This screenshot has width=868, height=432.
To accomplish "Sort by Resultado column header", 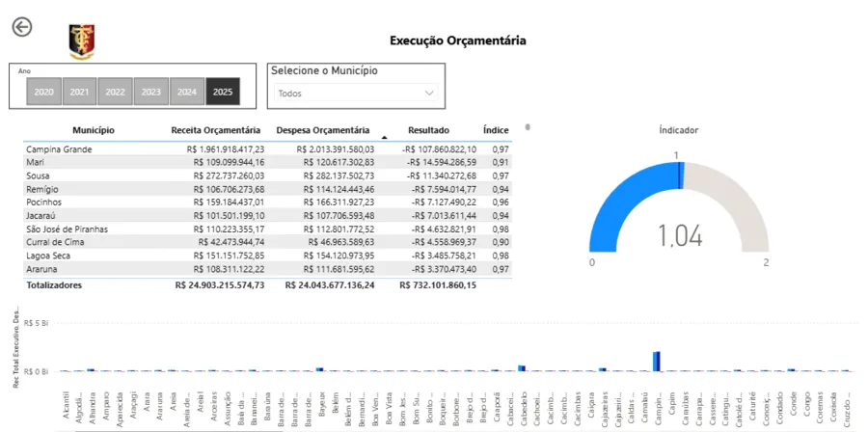I will tap(428, 129).
